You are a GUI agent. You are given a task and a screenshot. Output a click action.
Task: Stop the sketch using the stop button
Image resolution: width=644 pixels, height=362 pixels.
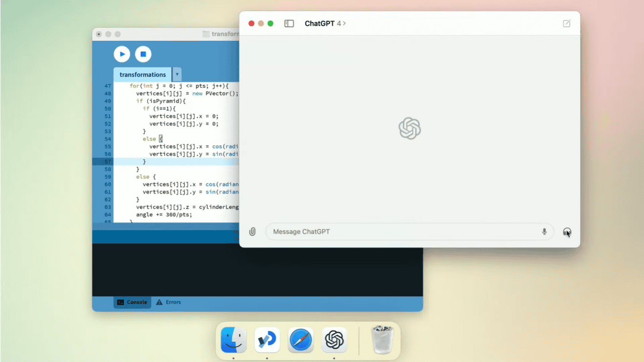pos(143,54)
